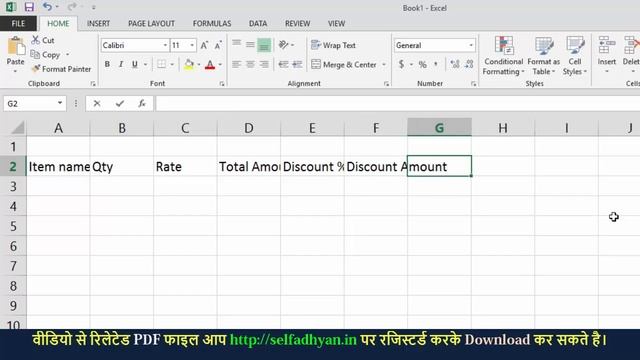
Task: Click Decrease Decimal icon
Action: (x=469, y=64)
